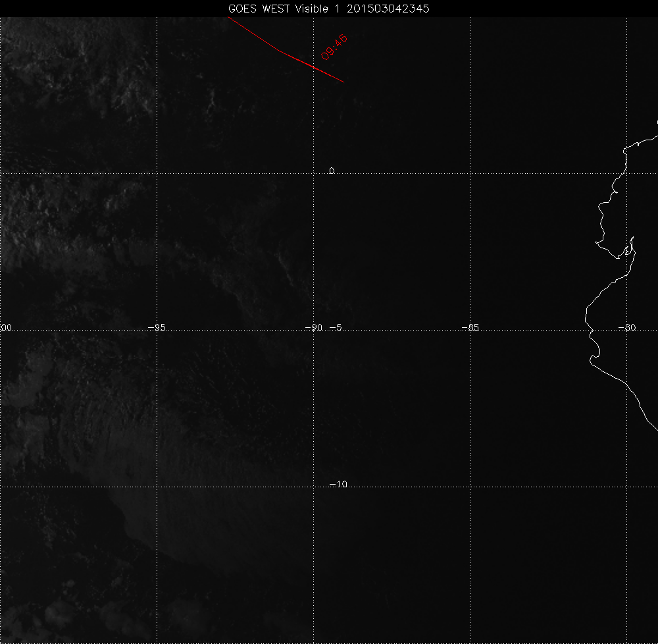Click grid intersection of equator and -85 longitude
The width and height of the screenshot is (658, 644).
coord(470,173)
